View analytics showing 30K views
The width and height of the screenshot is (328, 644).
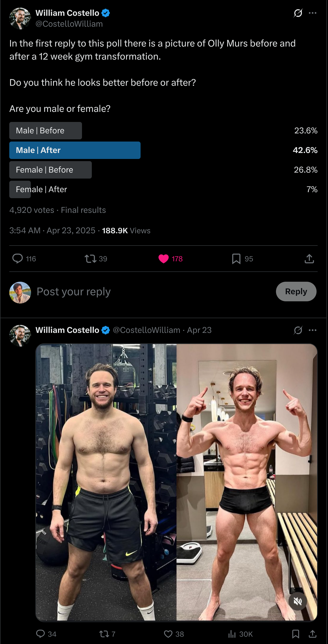coord(232,634)
